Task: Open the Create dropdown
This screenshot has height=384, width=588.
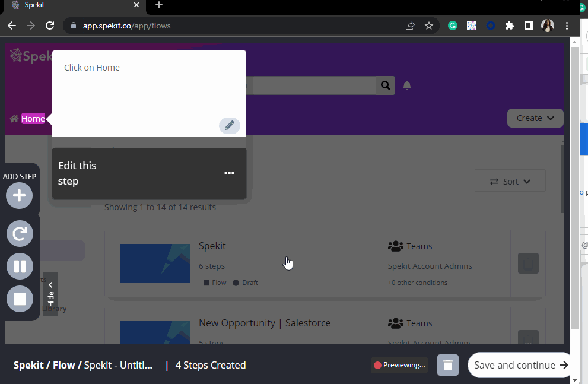Action: point(535,118)
